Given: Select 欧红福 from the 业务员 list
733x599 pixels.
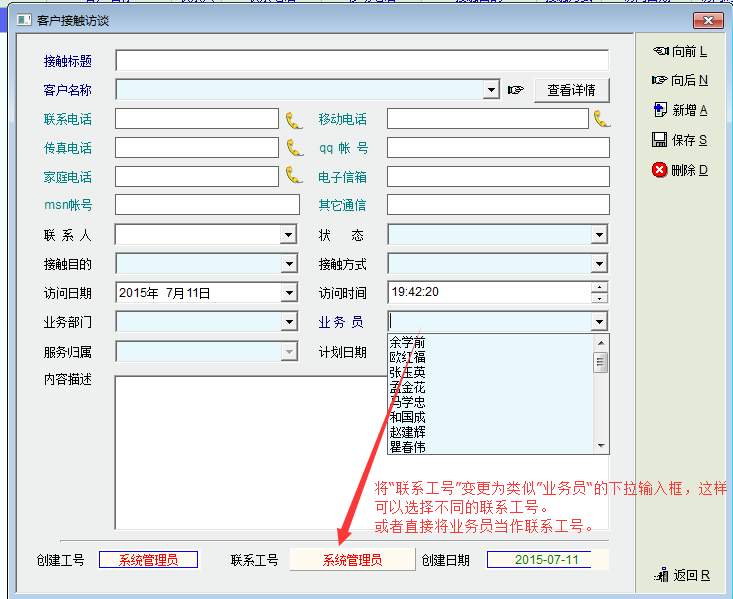Looking at the screenshot, I should pyautogui.click(x=407, y=357).
